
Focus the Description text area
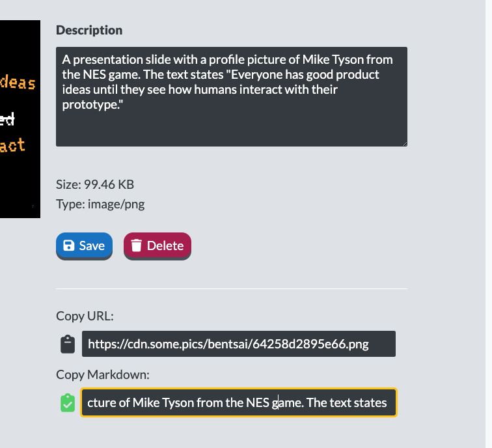[232, 96]
